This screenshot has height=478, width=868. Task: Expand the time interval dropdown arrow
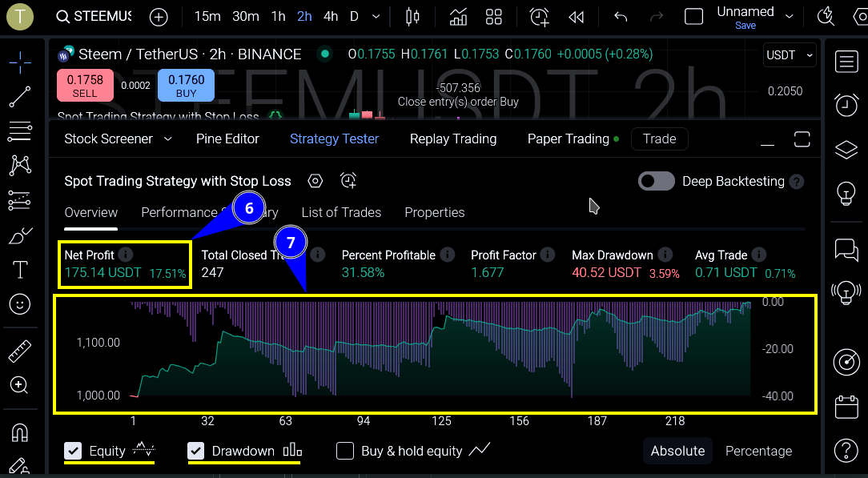click(376, 17)
